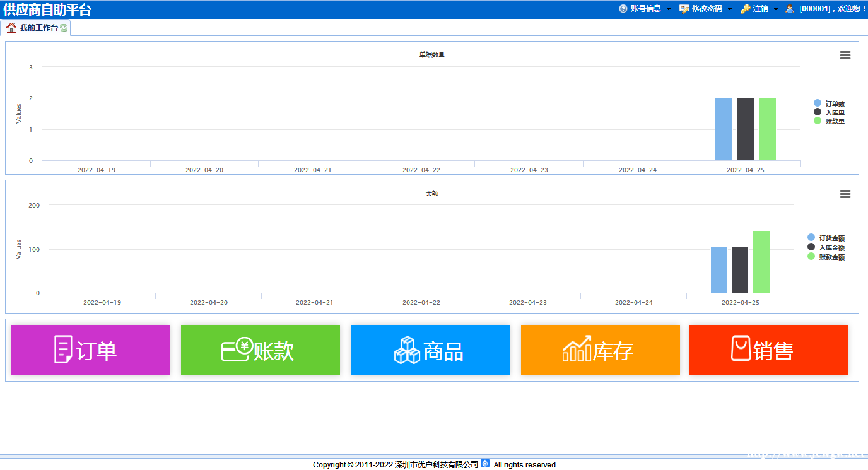Open the orange 库存 tile
The height and width of the screenshot is (470, 868).
(600, 350)
